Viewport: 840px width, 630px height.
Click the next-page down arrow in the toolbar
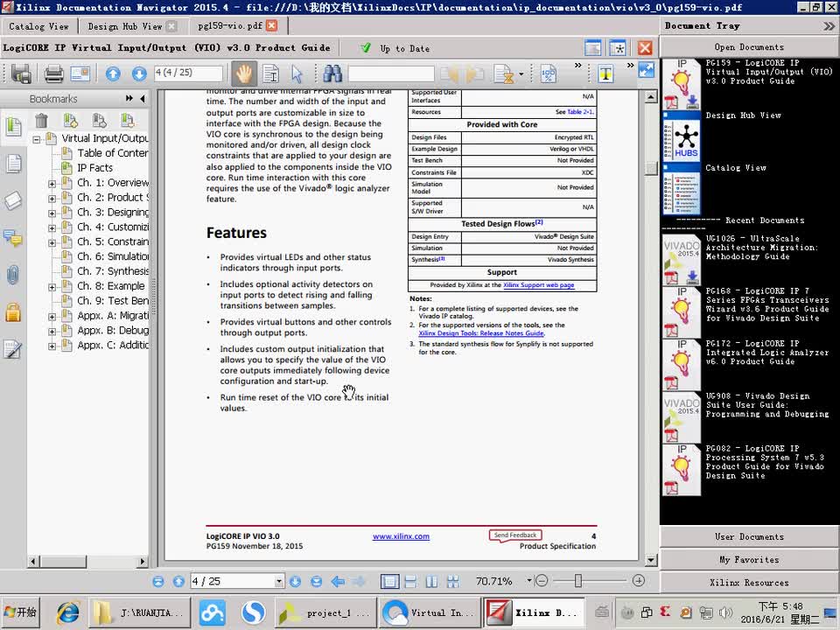[x=139, y=73]
